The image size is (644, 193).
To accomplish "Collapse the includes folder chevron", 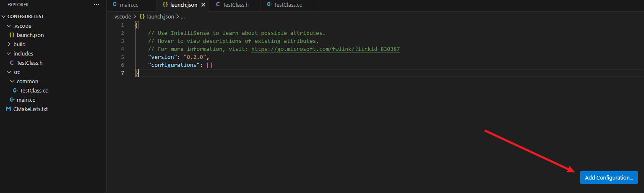I will [x=9, y=53].
